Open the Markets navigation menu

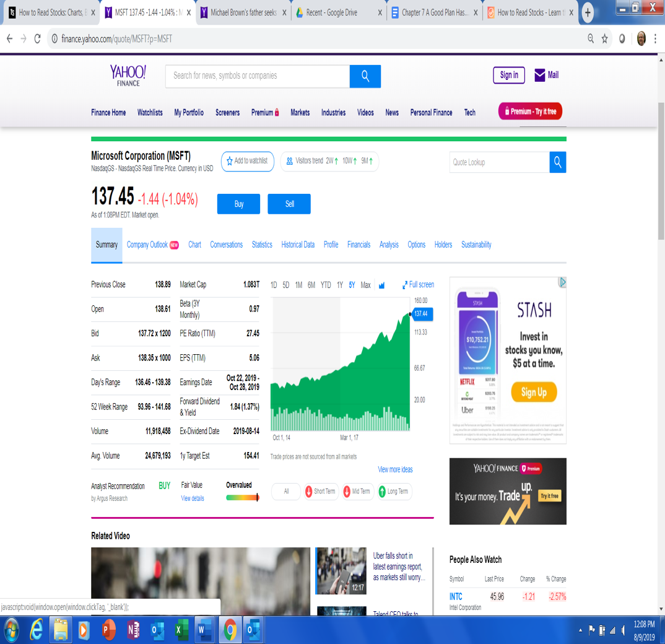(300, 113)
